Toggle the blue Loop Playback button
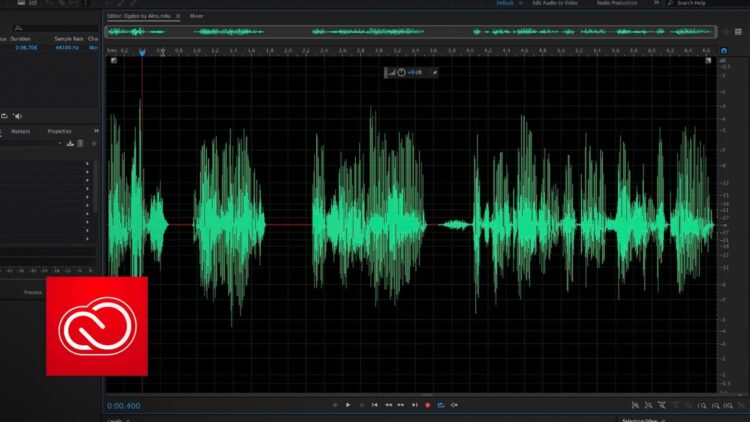This screenshot has width=750, height=422. pos(441,405)
